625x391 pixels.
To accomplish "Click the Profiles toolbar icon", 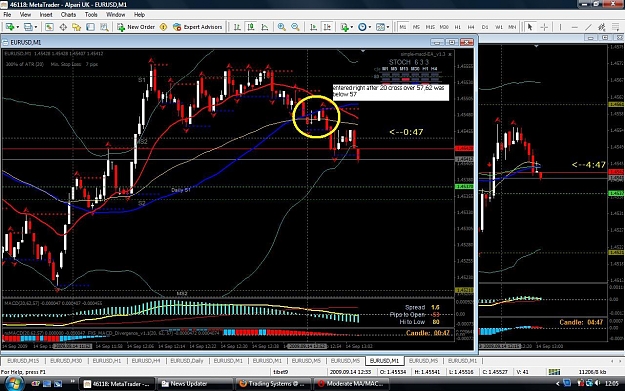I will [x=28, y=27].
